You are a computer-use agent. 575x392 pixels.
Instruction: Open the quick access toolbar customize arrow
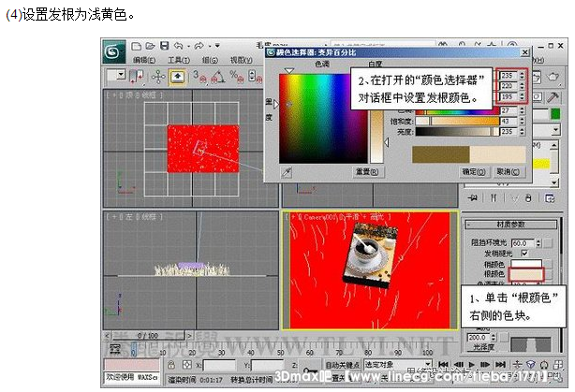(217, 46)
